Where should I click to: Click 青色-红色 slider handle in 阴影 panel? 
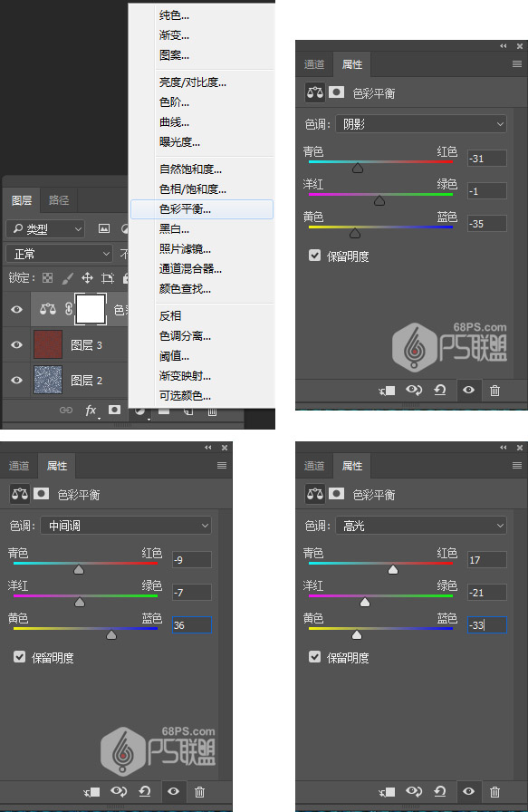tap(358, 168)
